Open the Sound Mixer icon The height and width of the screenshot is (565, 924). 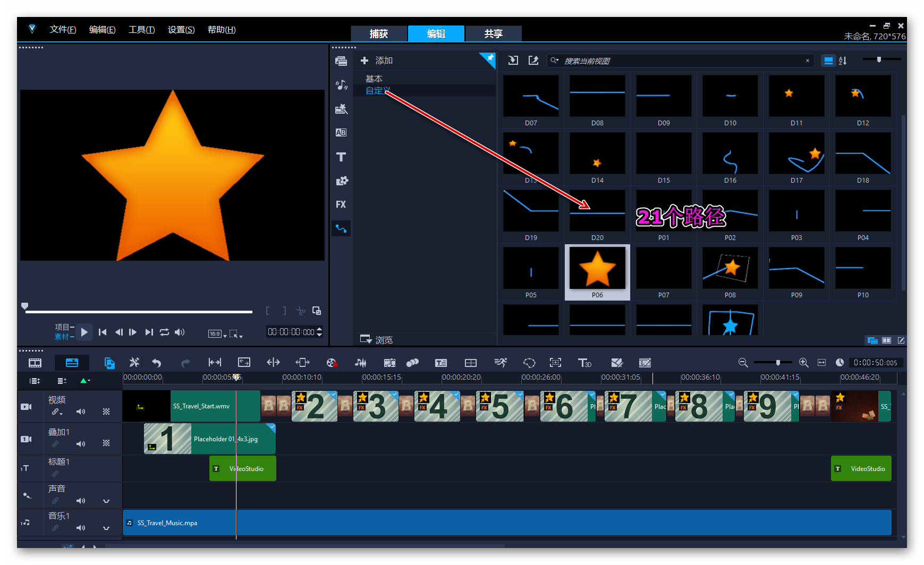point(361,363)
